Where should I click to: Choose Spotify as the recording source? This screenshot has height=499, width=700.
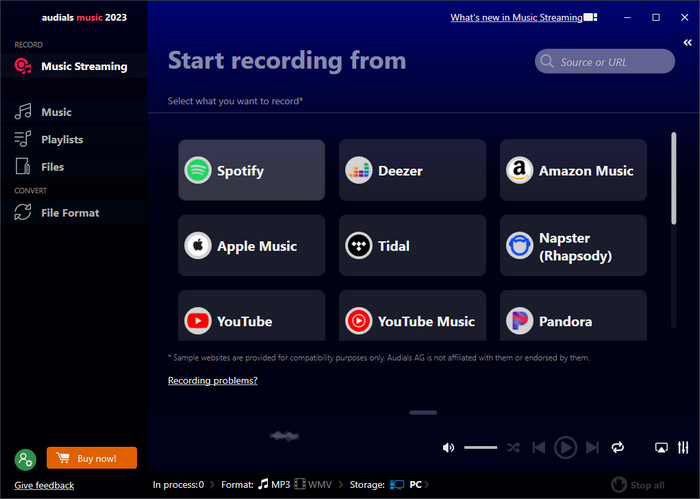(x=251, y=170)
